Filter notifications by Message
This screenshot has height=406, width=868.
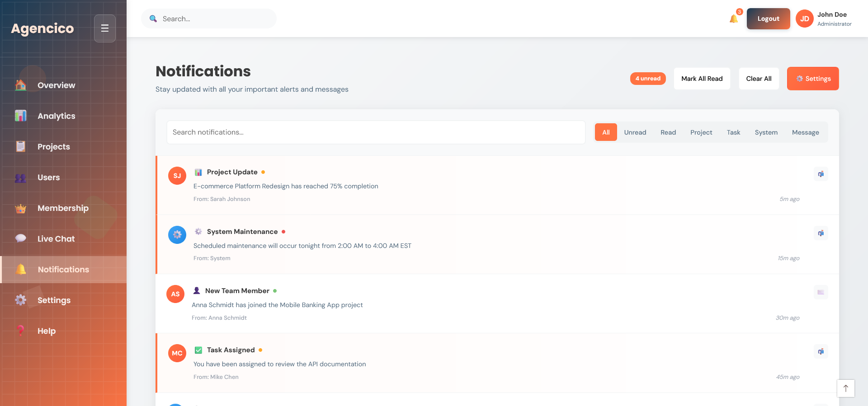tap(806, 132)
